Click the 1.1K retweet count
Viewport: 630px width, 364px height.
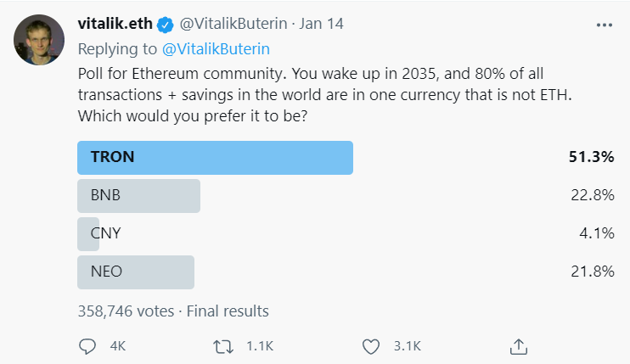click(260, 346)
